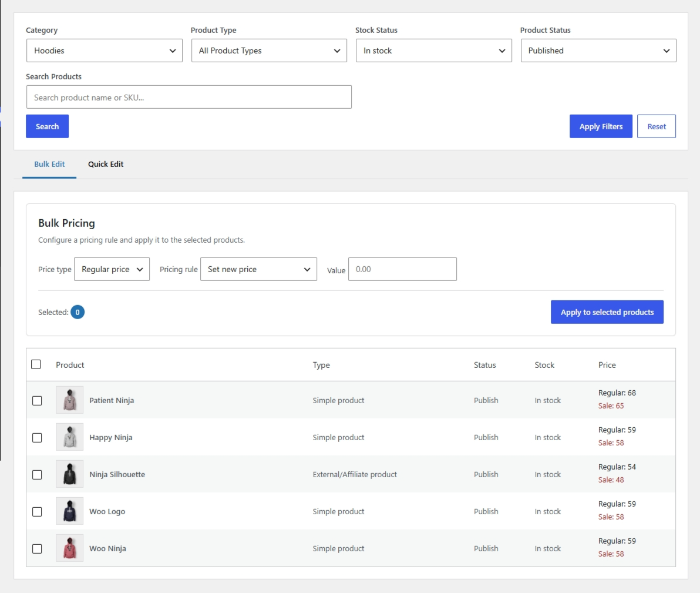Click the Woo Ninja product thumbnail
This screenshot has width=700, height=593.
(x=70, y=548)
